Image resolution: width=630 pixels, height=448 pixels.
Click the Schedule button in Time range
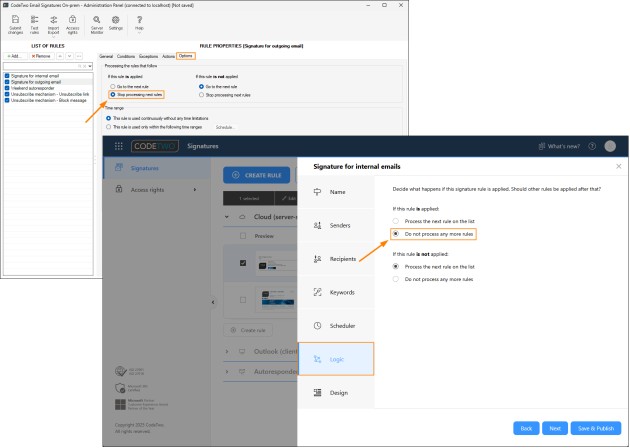click(225, 127)
